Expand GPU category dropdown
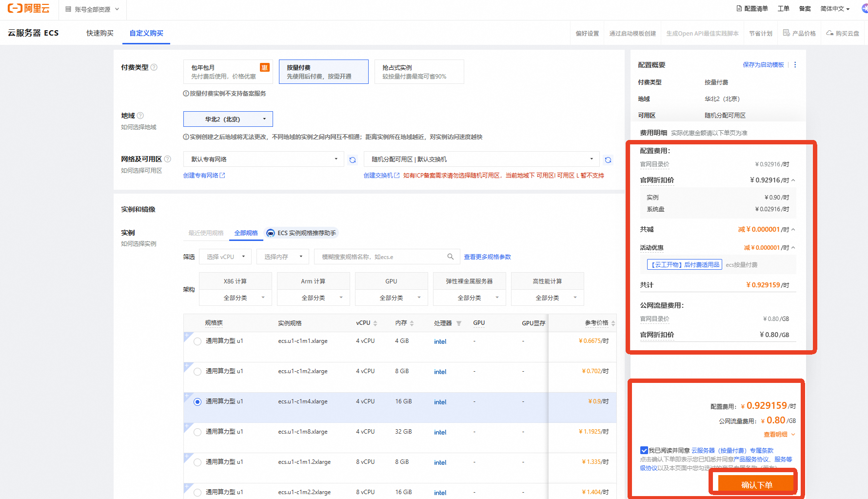868x499 pixels. 392,298
